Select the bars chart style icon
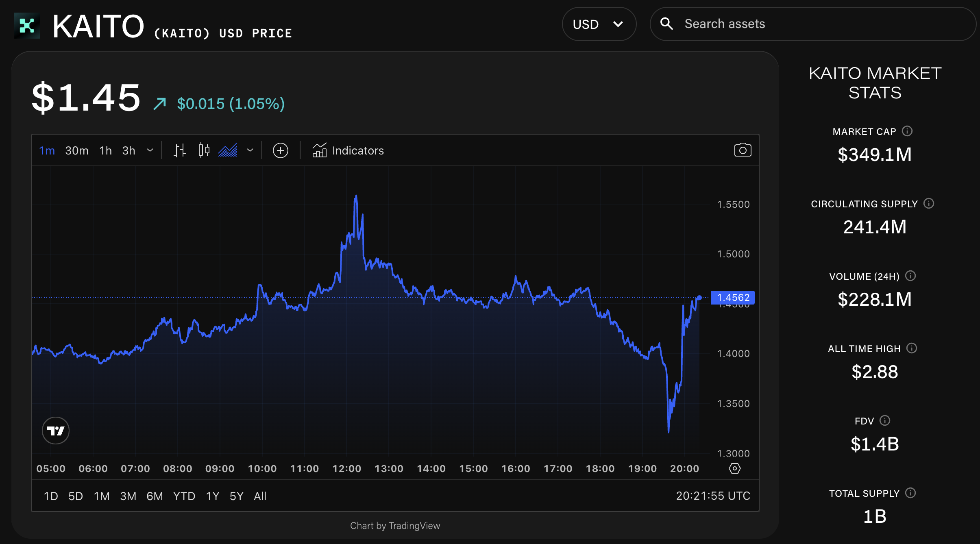Image resolution: width=980 pixels, height=544 pixels. coord(179,150)
